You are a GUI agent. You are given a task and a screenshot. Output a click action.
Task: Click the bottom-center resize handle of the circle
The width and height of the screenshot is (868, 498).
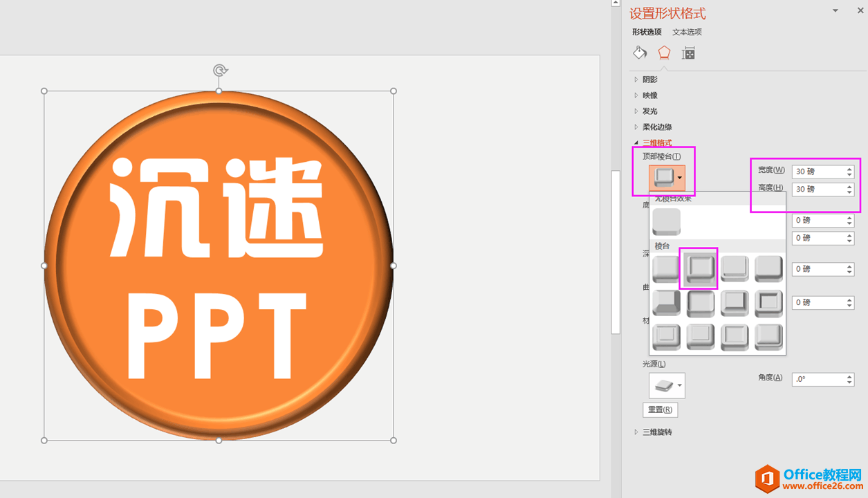[x=219, y=441]
